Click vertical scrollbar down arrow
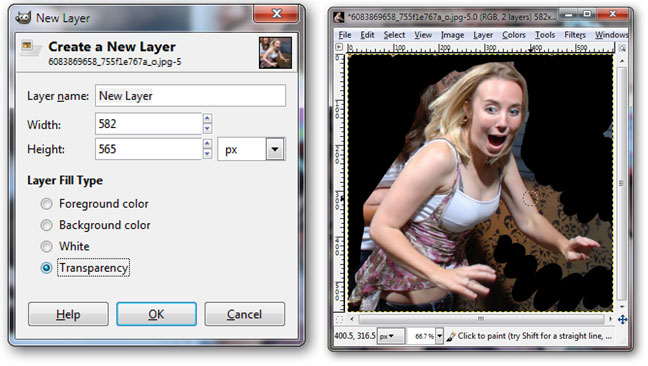Screen dimensions: 648x366 pos(622,307)
